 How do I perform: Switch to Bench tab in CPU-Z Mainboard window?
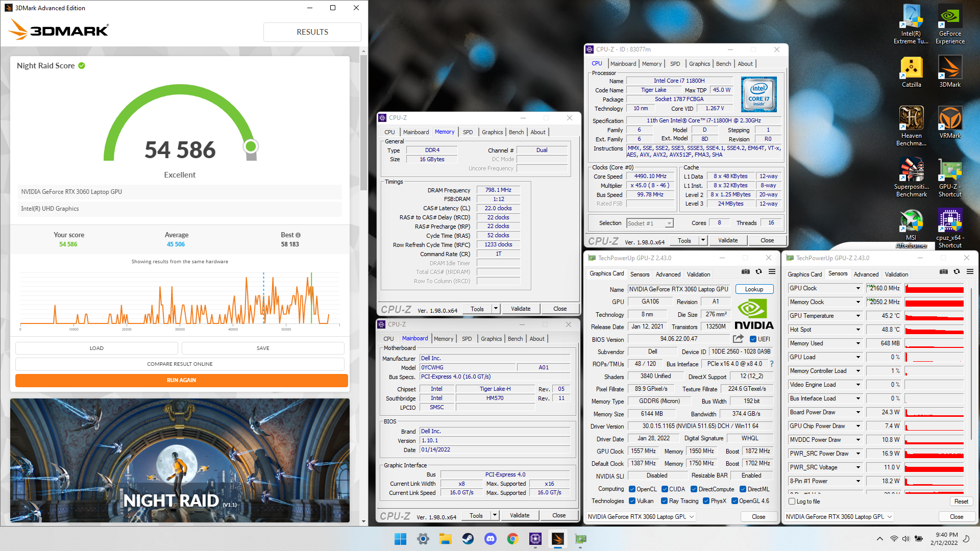[x=515, y=339]
